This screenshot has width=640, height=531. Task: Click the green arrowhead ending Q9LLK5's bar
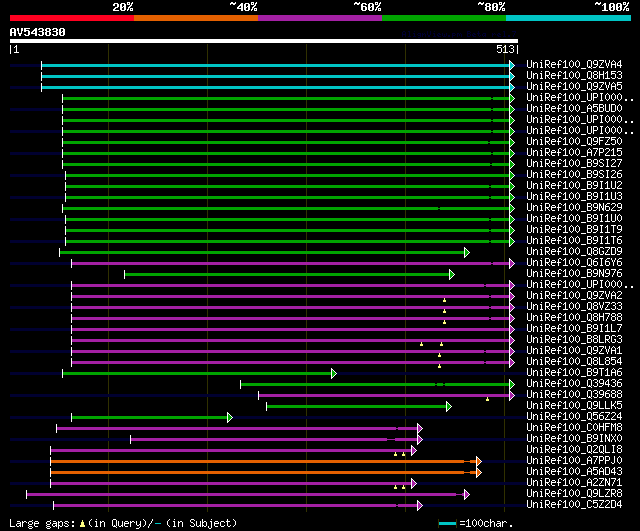pos(449,407)
